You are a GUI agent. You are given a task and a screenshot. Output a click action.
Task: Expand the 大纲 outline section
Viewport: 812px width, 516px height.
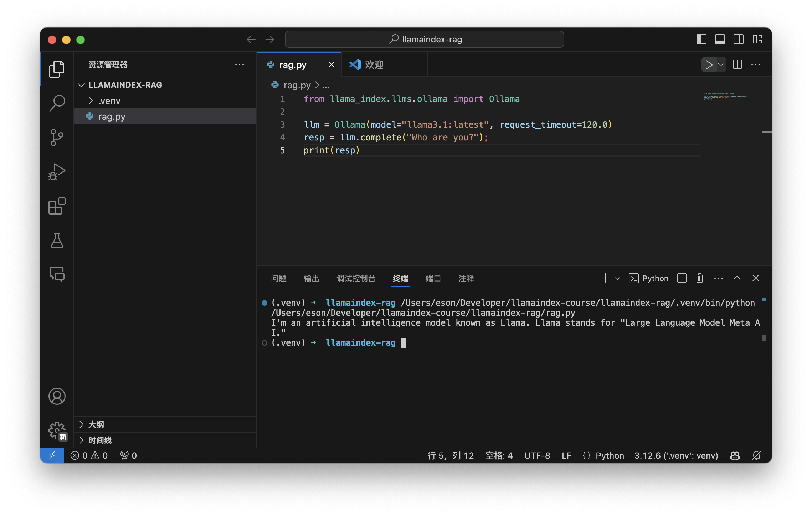[x=96, y=424]
